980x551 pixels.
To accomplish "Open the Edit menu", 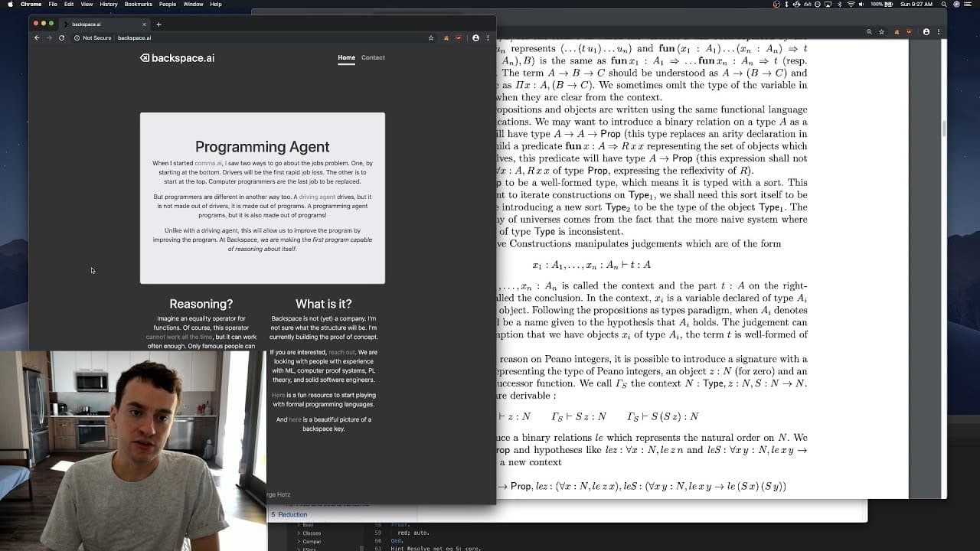I will tap(69, 5).
